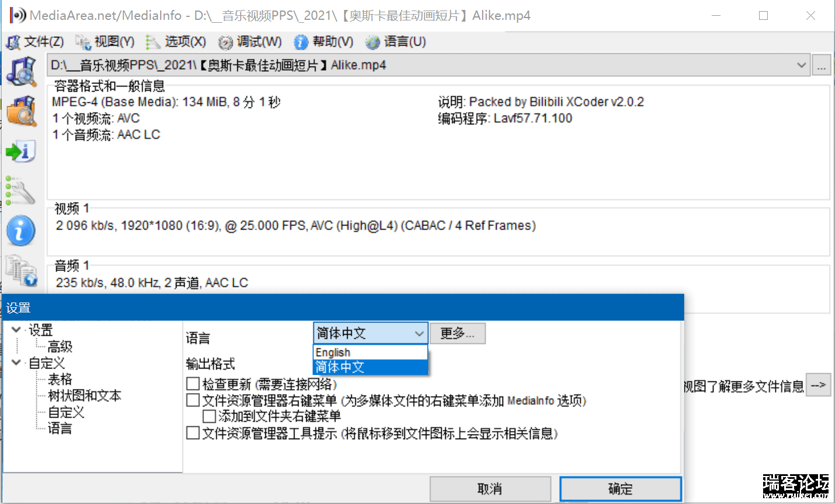Click the 更多... button
This screenshot has height=504, width=835.
point(458,333)
